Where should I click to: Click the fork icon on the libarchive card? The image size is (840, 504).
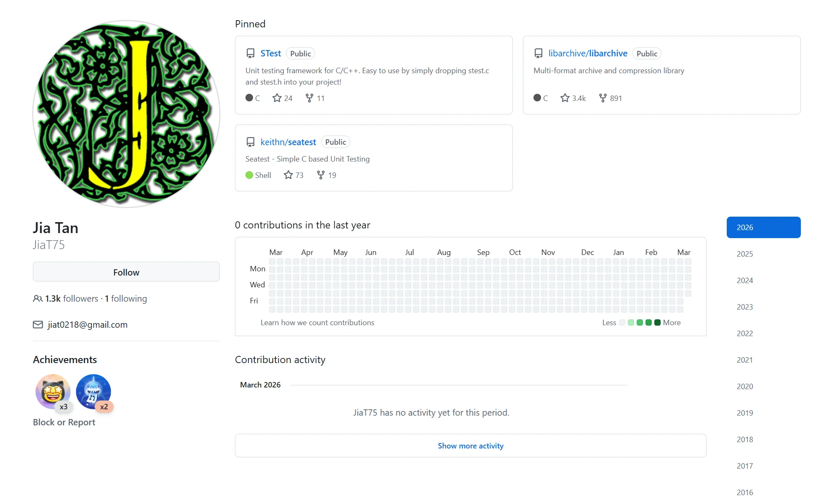(x=602, y=98)
